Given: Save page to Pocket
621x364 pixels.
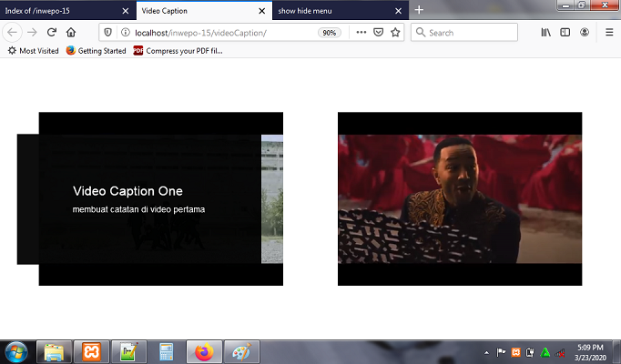Looking at the screenshot, I should click(378, 32).
